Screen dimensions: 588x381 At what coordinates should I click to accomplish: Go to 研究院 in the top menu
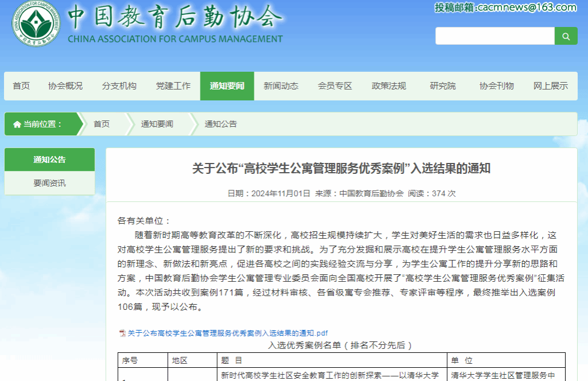click(443, 86)
